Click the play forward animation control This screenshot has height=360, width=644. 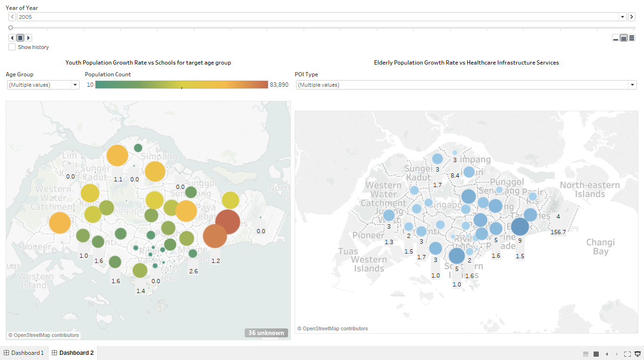28,38
